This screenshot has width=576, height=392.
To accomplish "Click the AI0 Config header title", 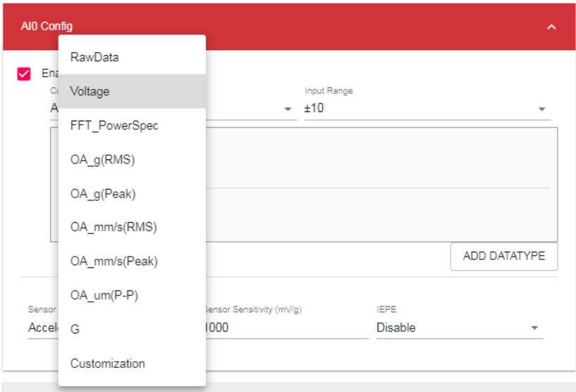I will click(47, 26).
